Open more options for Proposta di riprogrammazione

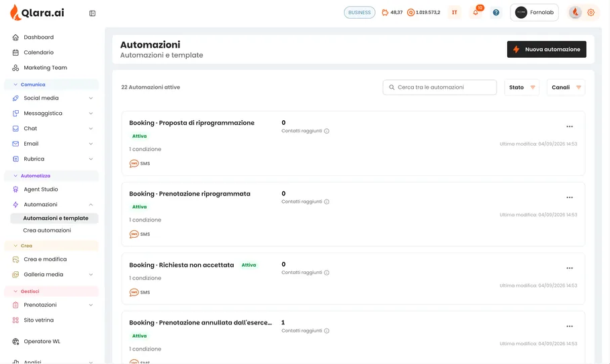pyautogui.click(x=570, y=127)
